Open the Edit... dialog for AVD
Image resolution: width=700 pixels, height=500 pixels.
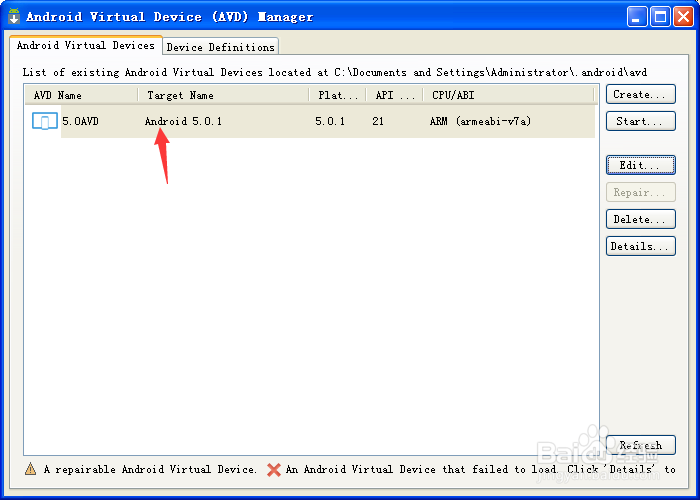point(641,165)
